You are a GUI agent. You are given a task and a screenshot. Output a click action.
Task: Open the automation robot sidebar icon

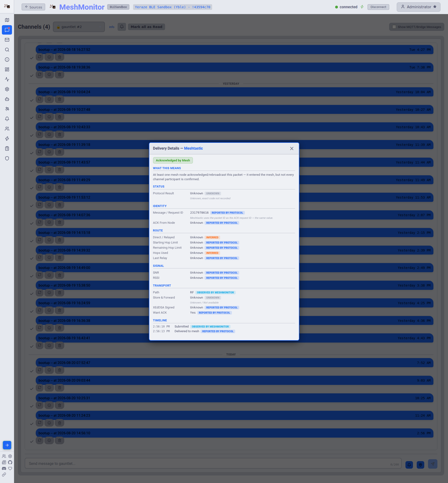pos(7,99)
